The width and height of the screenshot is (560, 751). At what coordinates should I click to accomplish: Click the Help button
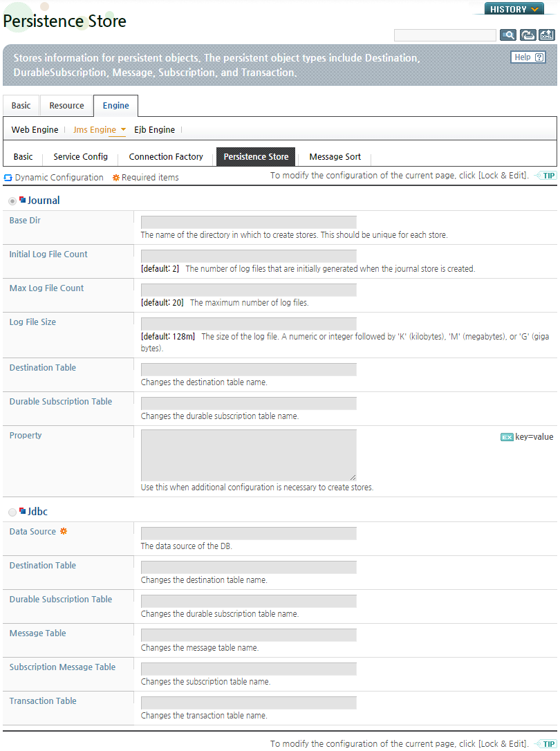[528, 57]
